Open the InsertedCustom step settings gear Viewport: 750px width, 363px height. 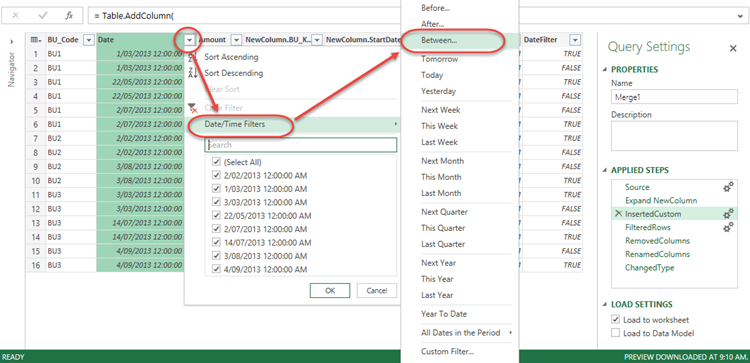(x=728, y=214)
